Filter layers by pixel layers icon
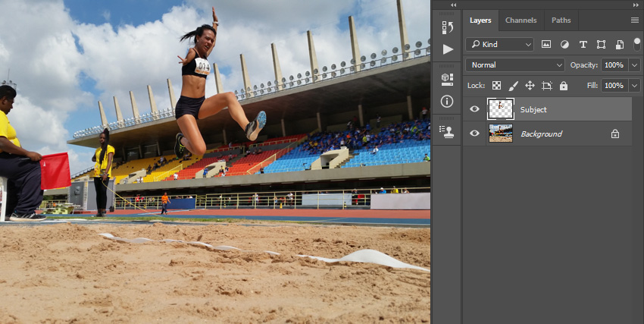This screenshot has width=644, height=324. click(x=546, y=45)
